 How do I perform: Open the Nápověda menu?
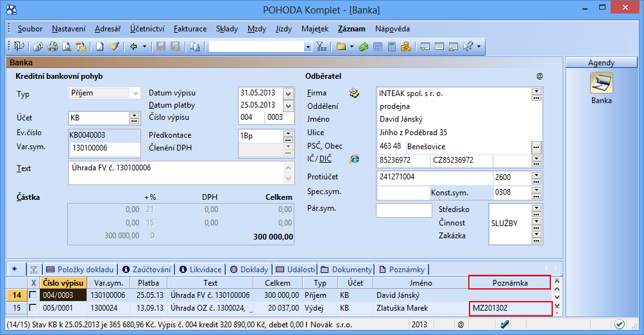tap(392, 29)
